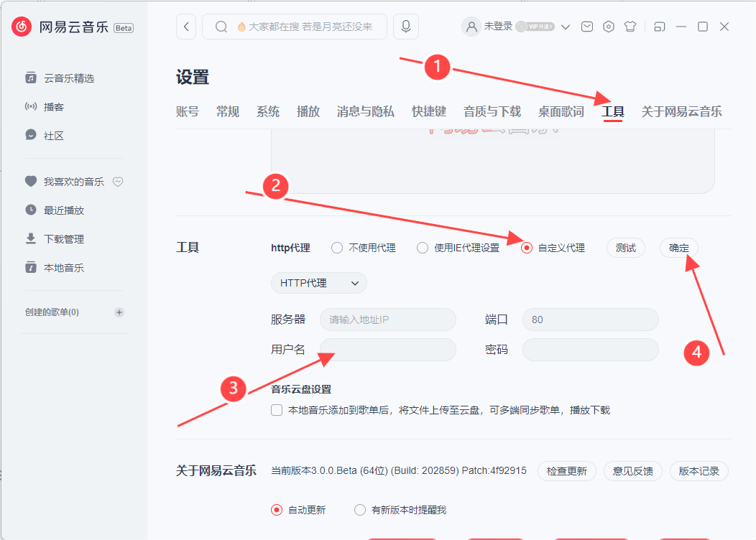The image size is (756, 540).
Task: Open the message envelope icon
Action: tap(587, 26)
